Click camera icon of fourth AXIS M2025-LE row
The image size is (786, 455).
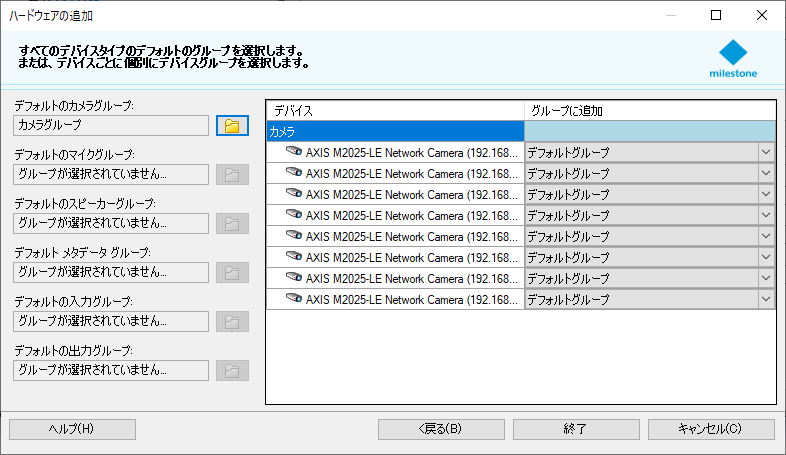294,214
